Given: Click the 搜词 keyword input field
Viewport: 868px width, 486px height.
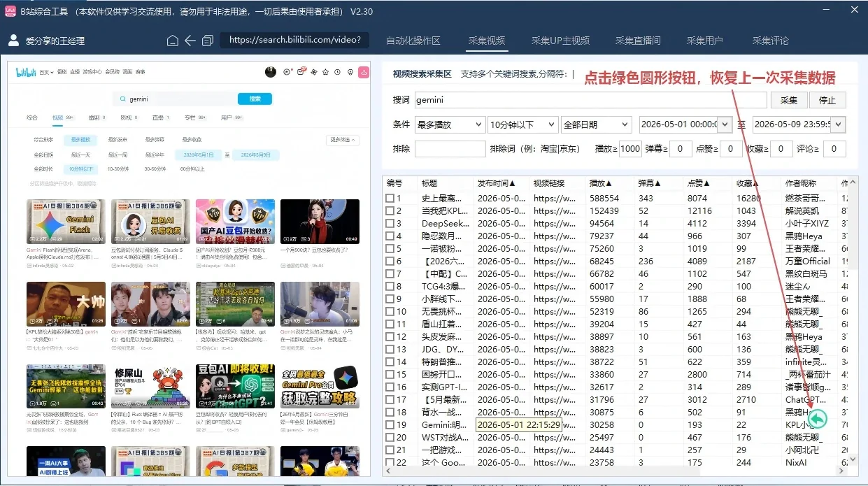Looking at the screenshot, I should coord(591,100).
